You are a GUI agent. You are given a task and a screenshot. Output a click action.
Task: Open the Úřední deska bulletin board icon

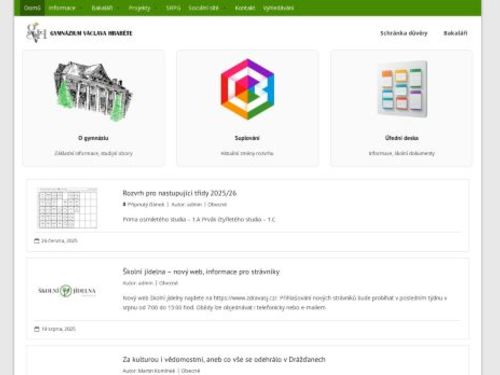(402, 89)
